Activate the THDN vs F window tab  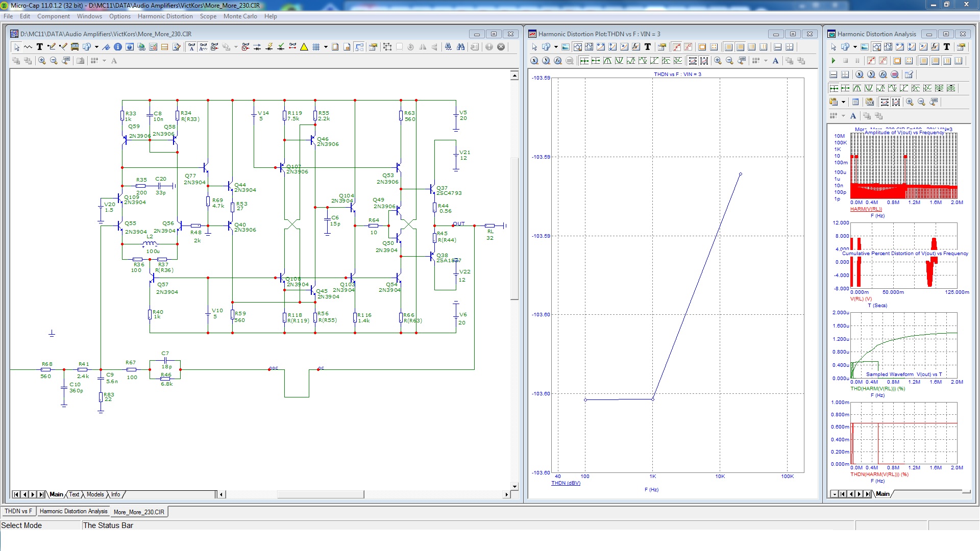click(x=18, y=511)
